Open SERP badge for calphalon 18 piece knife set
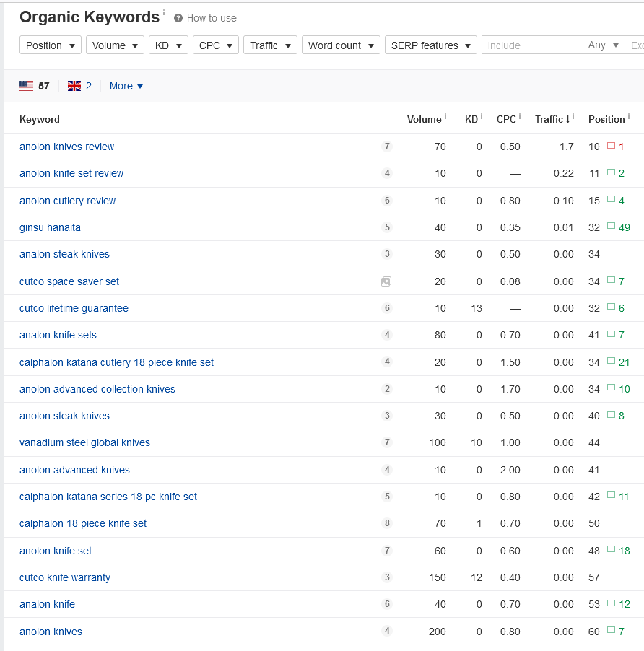 pyautogui.click(x=387, y=523)
